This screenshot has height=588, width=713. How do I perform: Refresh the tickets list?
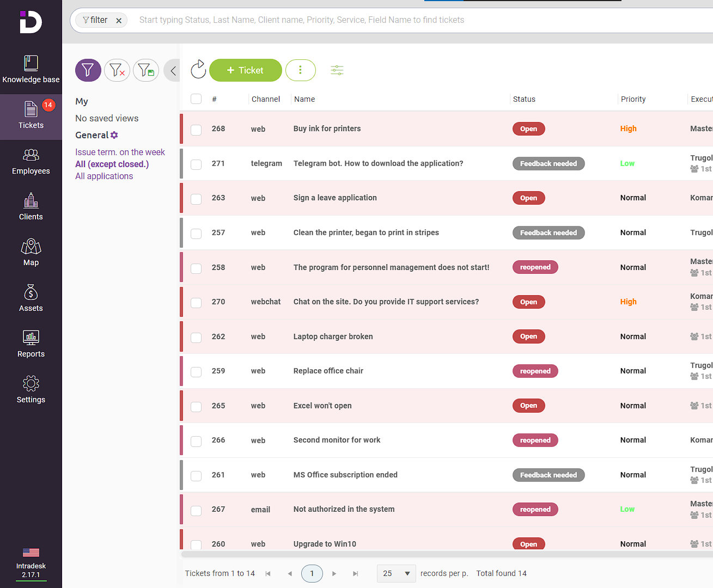click(x=198, y=70)
